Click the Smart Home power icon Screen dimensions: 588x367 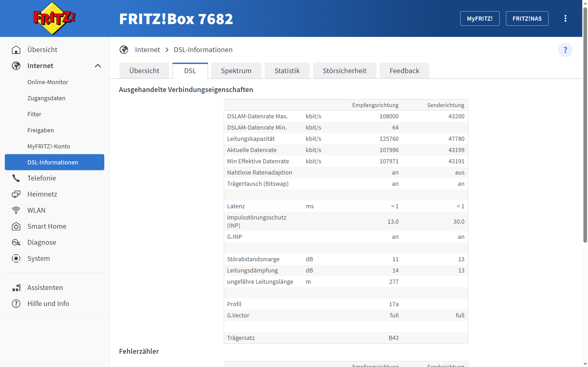[16, 226]
